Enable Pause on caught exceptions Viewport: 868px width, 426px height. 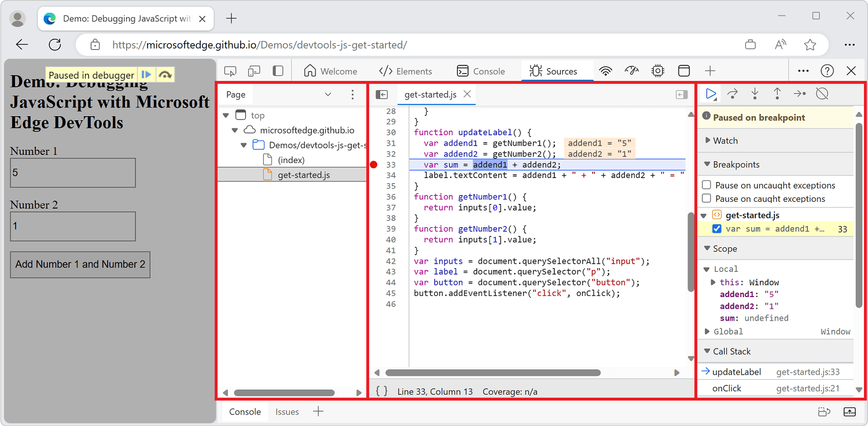pyautogui.click(x=707, y=198)
